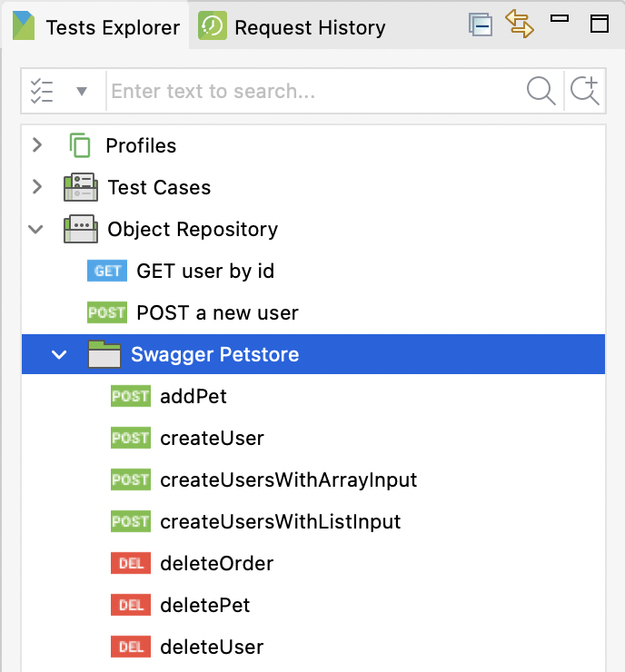Click the DEL badge beside deleteOrder
This screenshot has width=625, height=672.
[130, 563]
